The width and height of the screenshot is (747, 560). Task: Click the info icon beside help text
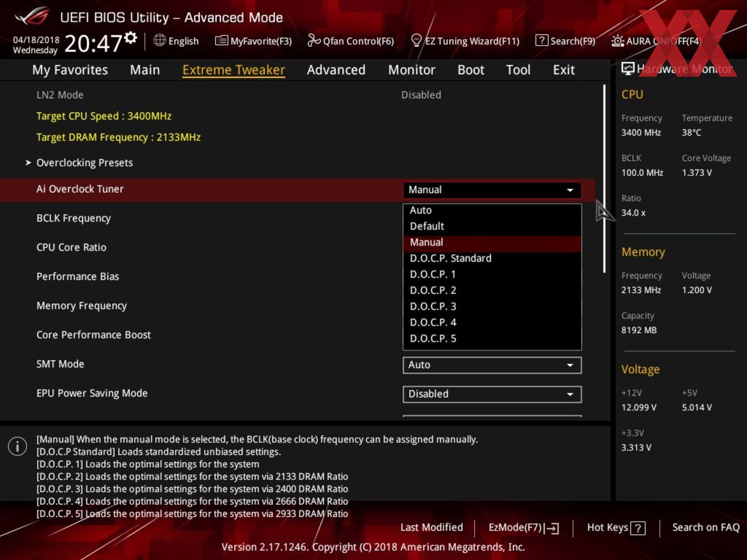(18, 446)
